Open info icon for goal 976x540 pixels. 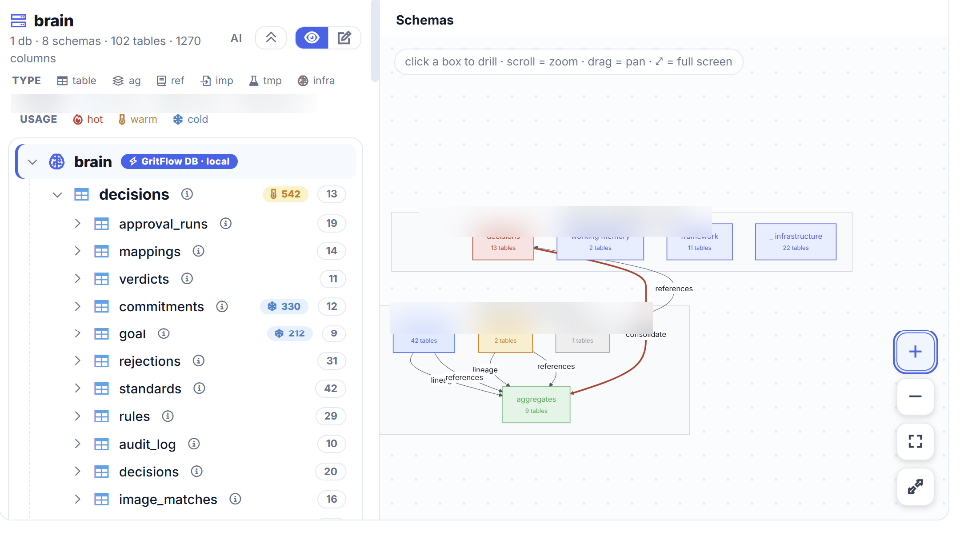[x=164, y=333]
